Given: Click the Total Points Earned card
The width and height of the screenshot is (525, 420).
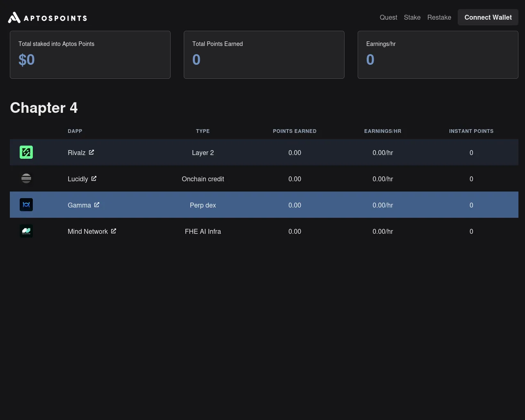Looking at the screenshot, I should [x=264, y=55].
